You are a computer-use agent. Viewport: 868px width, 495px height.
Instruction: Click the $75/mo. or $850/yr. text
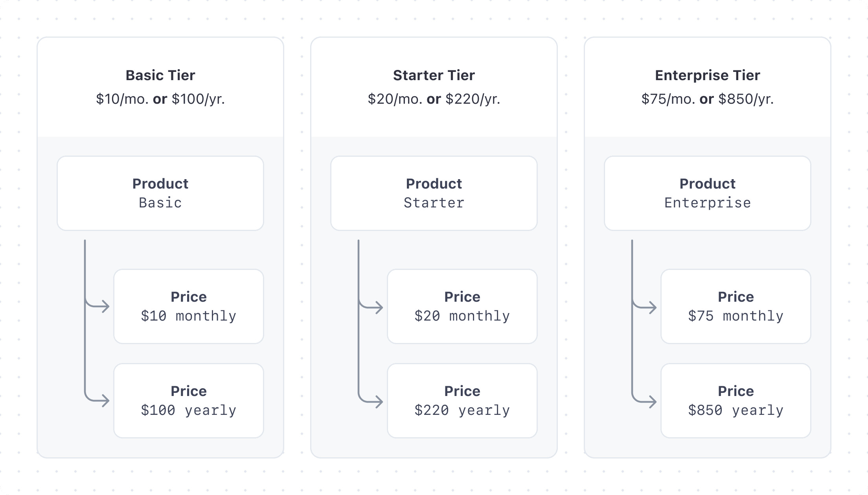tap(708, 99)
